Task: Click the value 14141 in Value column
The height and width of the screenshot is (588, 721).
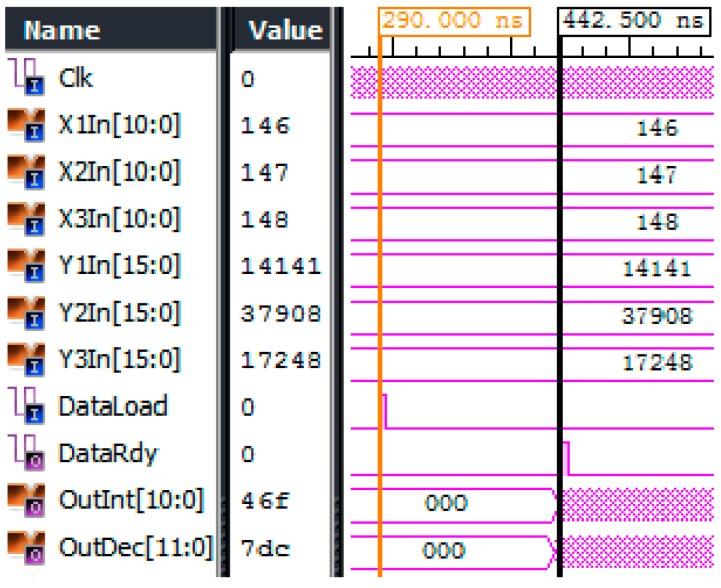Action: coord(281,267)
